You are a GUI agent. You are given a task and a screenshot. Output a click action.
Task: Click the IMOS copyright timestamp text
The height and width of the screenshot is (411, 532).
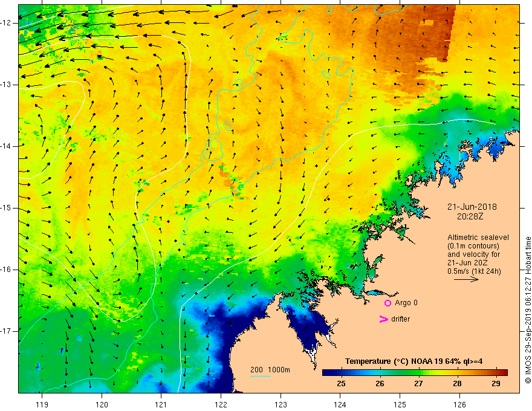(x=528, y=310)
